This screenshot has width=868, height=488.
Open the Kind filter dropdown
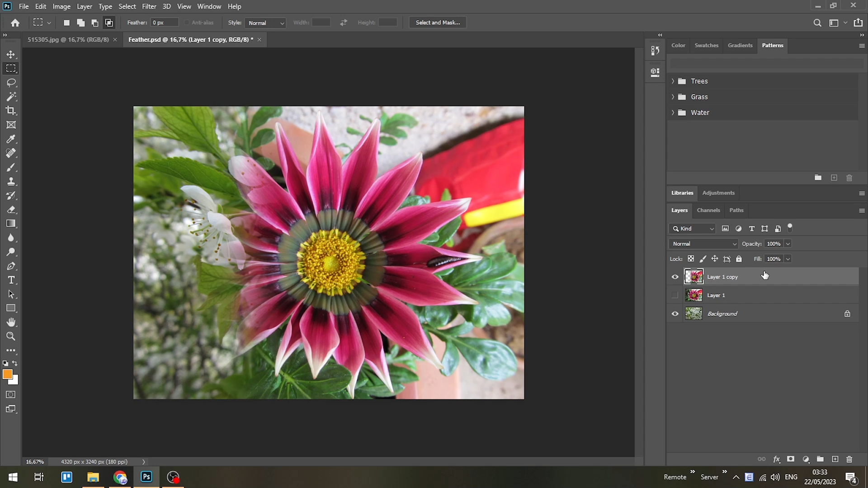[x=693, y=229]
